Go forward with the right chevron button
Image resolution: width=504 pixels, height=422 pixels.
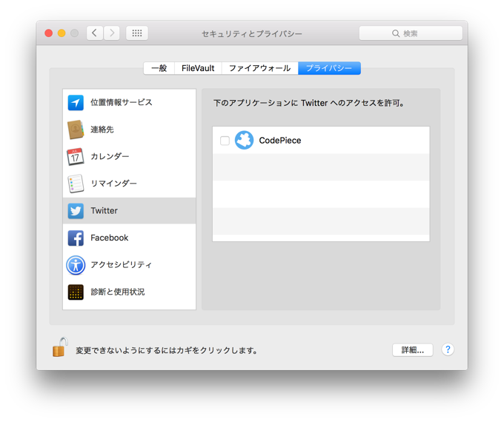(111, 33)
